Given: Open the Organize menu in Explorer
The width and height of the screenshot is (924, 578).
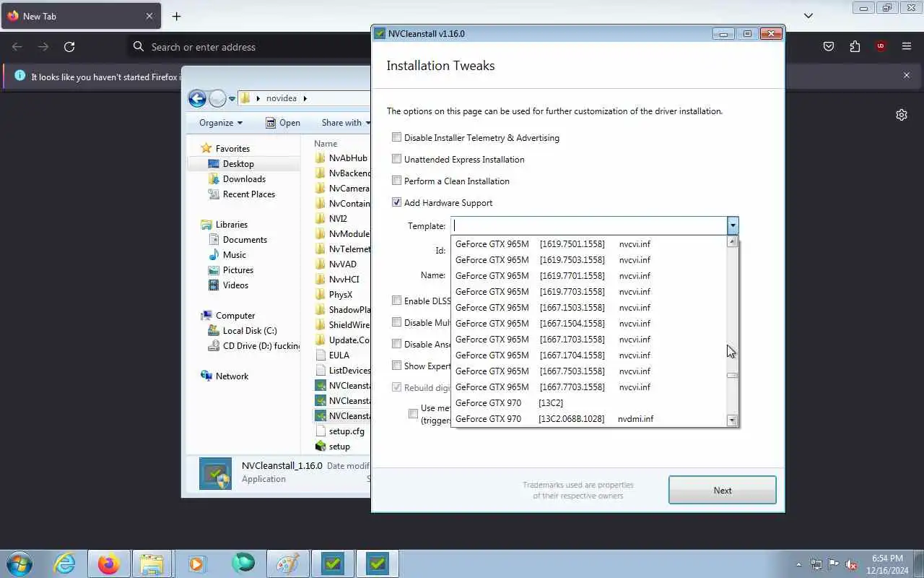Looking at the screenshot, I should 221,123.
